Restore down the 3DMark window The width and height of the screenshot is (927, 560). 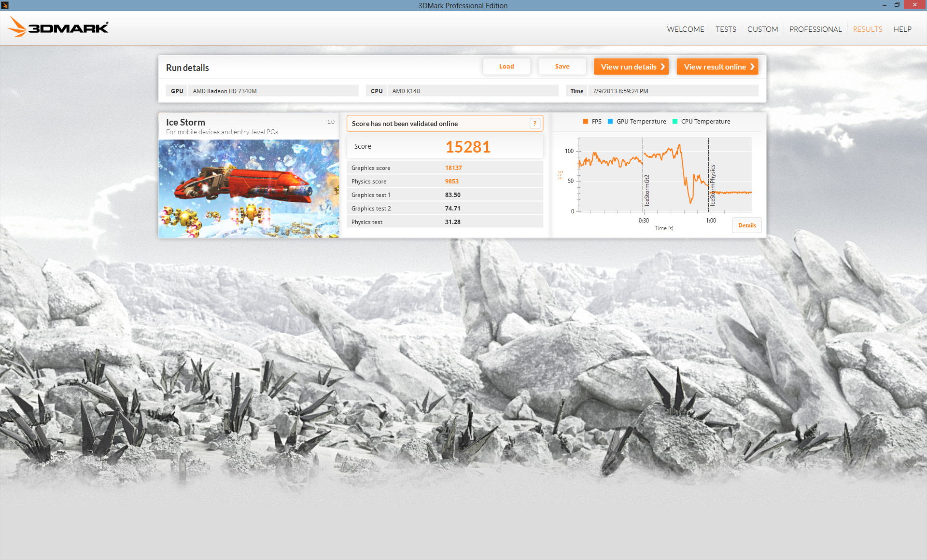[x=897, y=5]
